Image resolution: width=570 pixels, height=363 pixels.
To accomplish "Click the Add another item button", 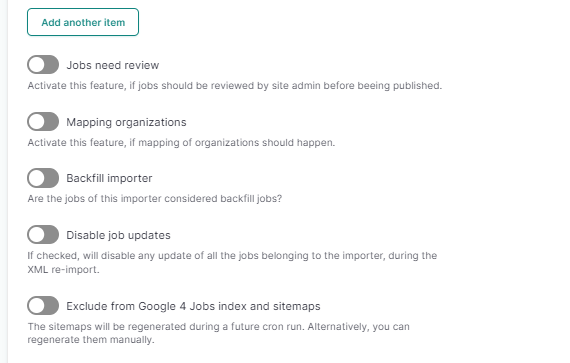I will (83, 22).
